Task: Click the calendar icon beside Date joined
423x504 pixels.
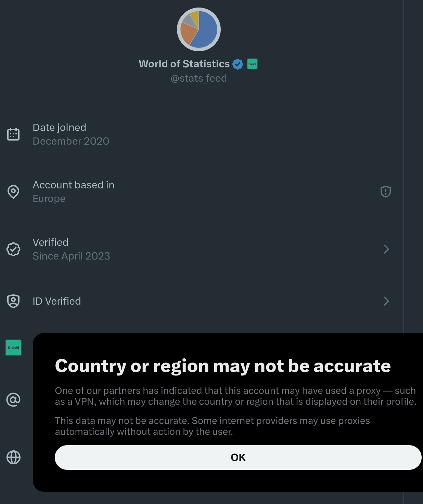Action: [x=13, y=134]
